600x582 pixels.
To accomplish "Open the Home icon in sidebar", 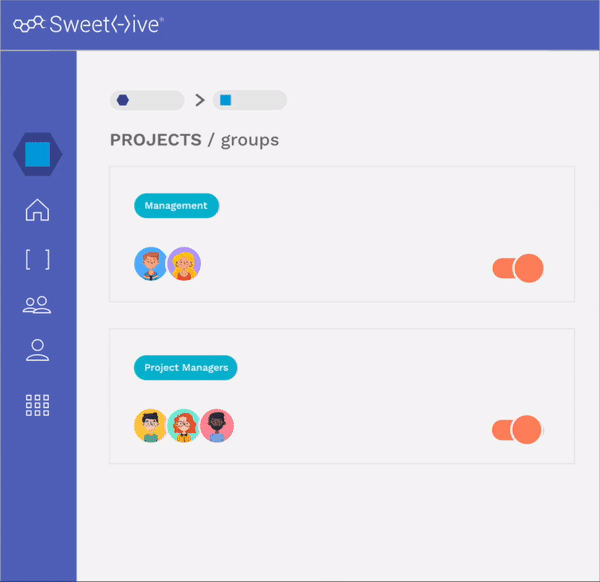I will pos(38,210).
